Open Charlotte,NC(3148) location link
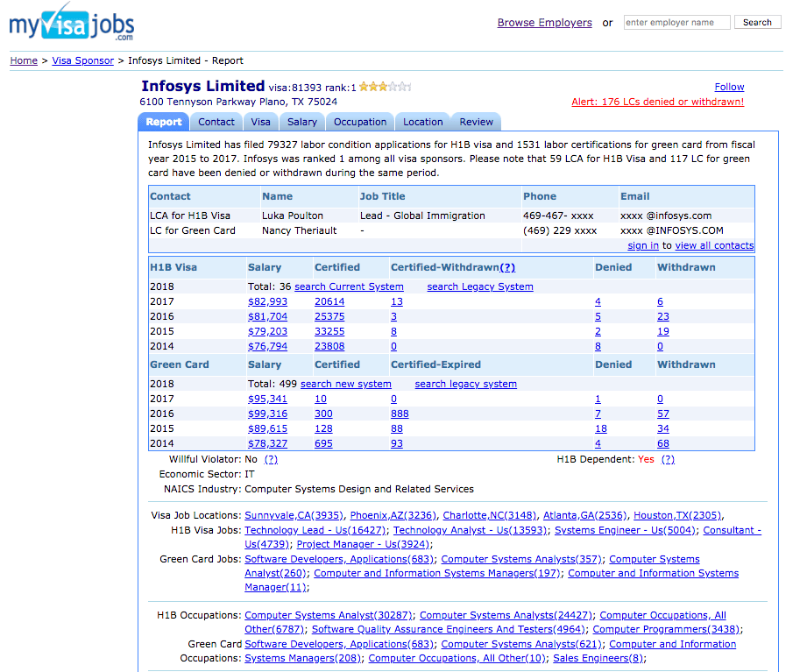The image size is (807, 672). (490, 515)
